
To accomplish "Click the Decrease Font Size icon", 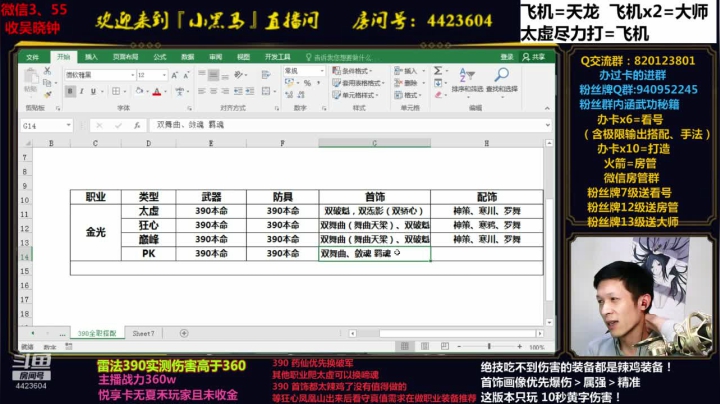I will tap(186, 75).
